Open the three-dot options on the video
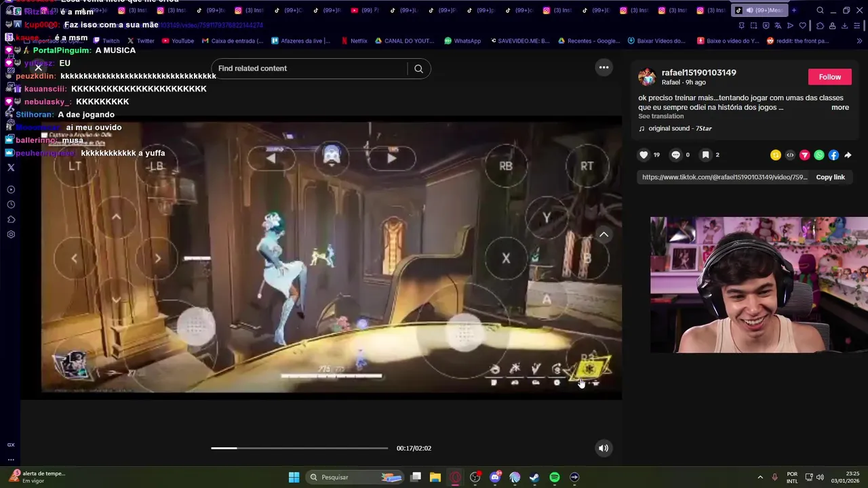This screenshot has height=488, width=868. pyautogui.click(x=604, y=68)
